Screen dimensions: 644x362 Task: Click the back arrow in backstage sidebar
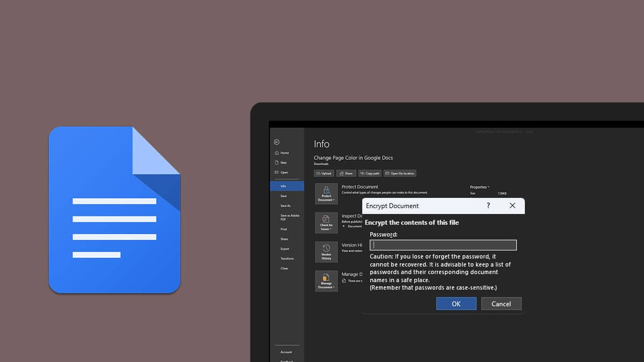[276, 142]
